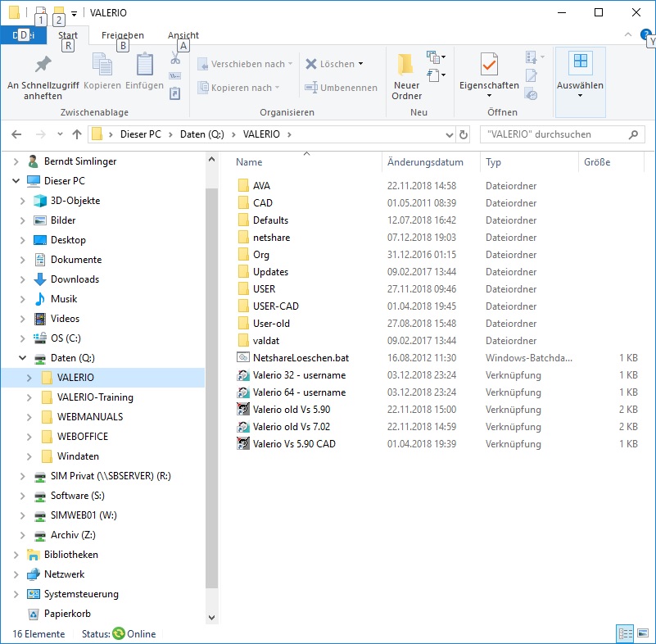Select Archiv (Z:) drive in tree

[x=73, y=535]
